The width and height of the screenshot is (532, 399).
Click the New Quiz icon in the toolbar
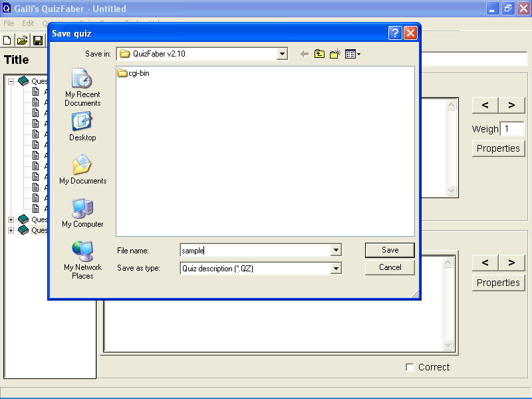click(x=7, y=40)
